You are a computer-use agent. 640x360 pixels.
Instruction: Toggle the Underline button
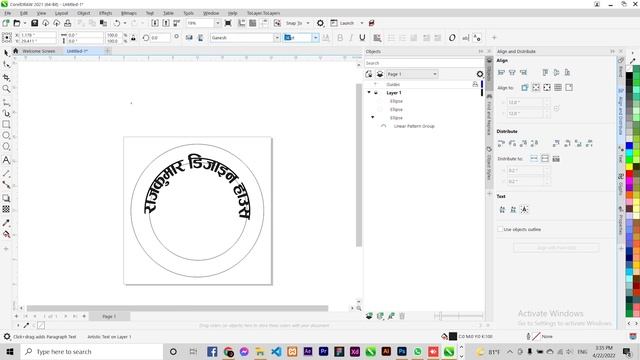tap(362, 38)
